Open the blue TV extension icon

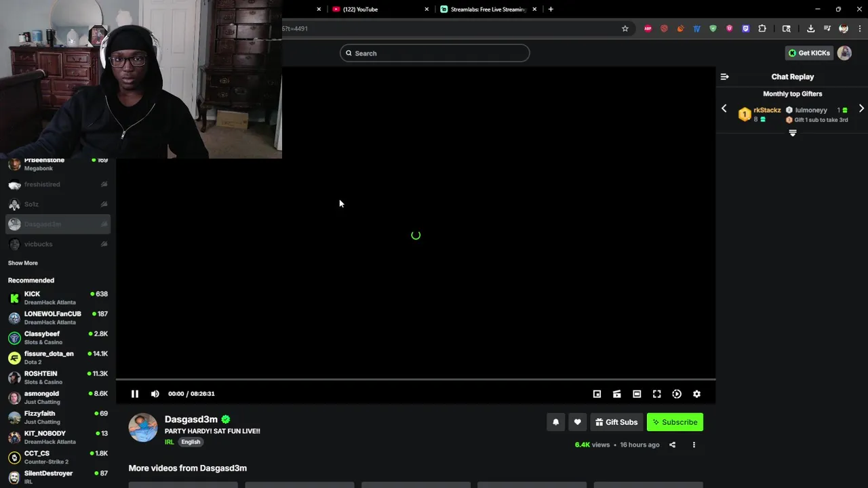coord(696,28)
